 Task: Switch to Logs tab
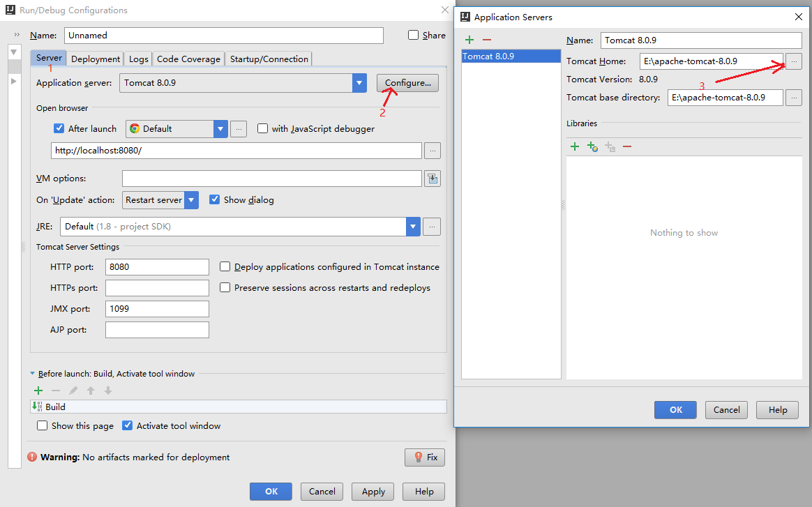pyautogui.click(x=139, y=59)
